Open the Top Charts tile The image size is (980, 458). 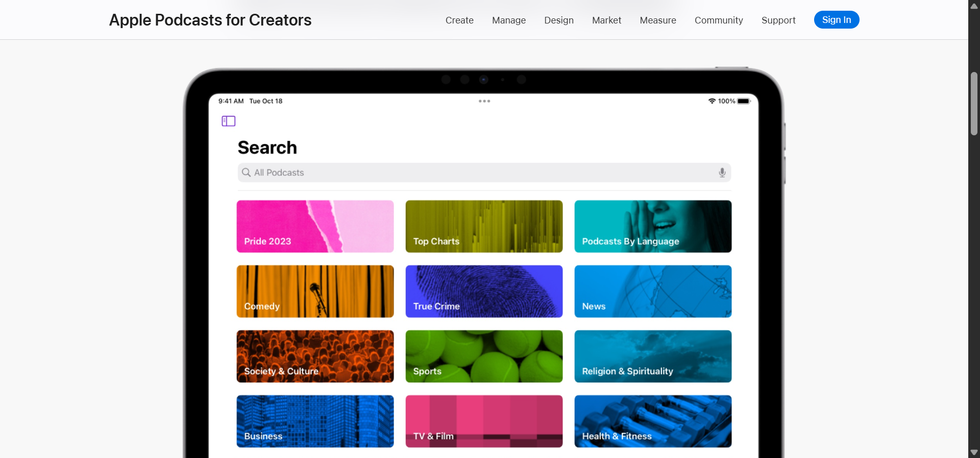pyautogui.click(x=484, y=226)
